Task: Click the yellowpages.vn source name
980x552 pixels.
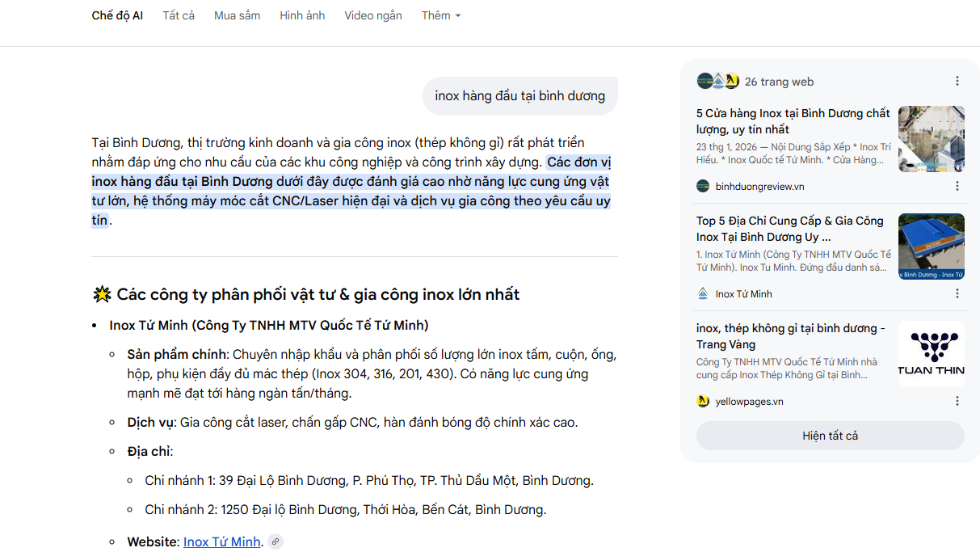Action: click(x=749, y=402)
